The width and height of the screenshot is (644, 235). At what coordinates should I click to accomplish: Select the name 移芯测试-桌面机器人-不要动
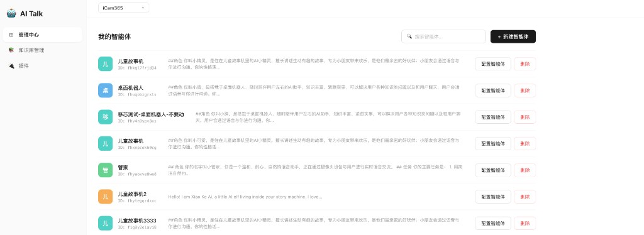point(151,114)
